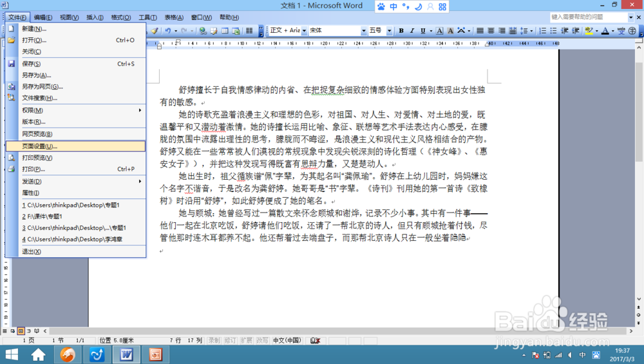The width and height of the screenshot is (644, 364).
Task: Open the orange browser taskbar icon
Action: point(68,354)
